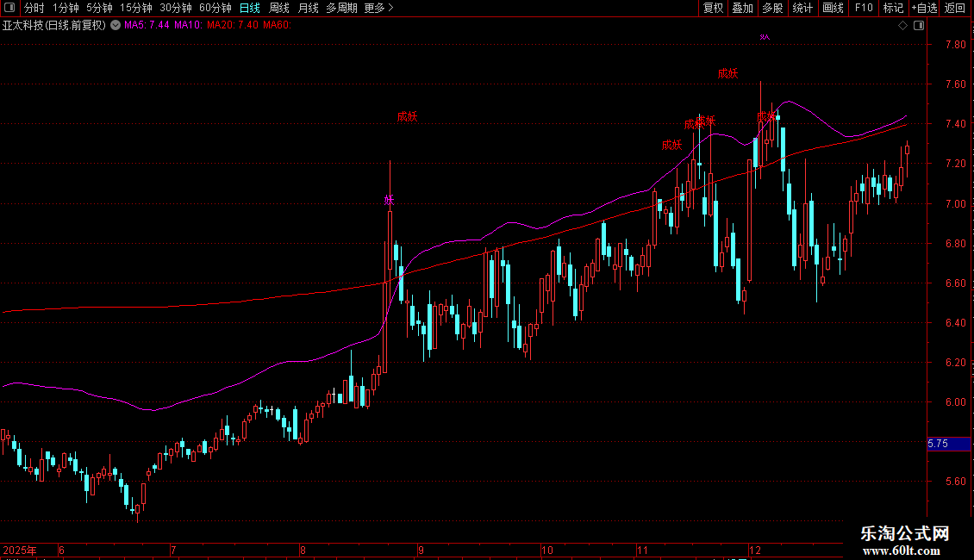This screenshot has width=974, height=560.
Task: Click the 5.75 price marker on axis
Action: click(x=948, y=444)
